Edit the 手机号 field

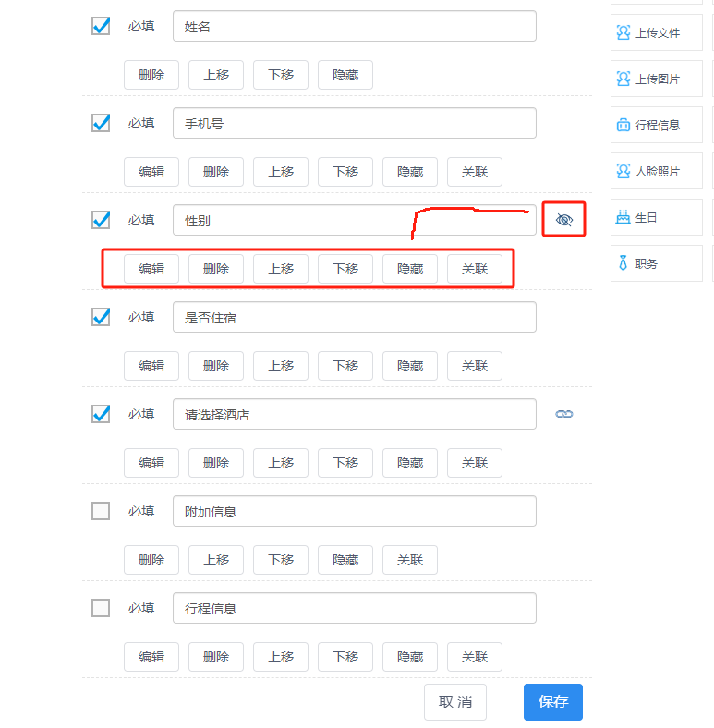151,172
